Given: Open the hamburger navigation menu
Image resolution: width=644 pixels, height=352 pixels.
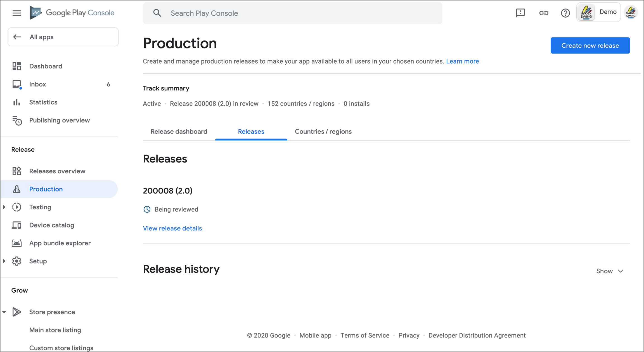Looking at the screenshot, I should tap(16, 13).
